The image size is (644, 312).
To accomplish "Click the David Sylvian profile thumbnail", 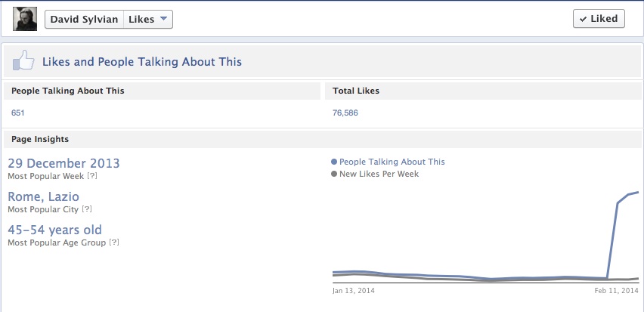I will (x=25, y=19).
